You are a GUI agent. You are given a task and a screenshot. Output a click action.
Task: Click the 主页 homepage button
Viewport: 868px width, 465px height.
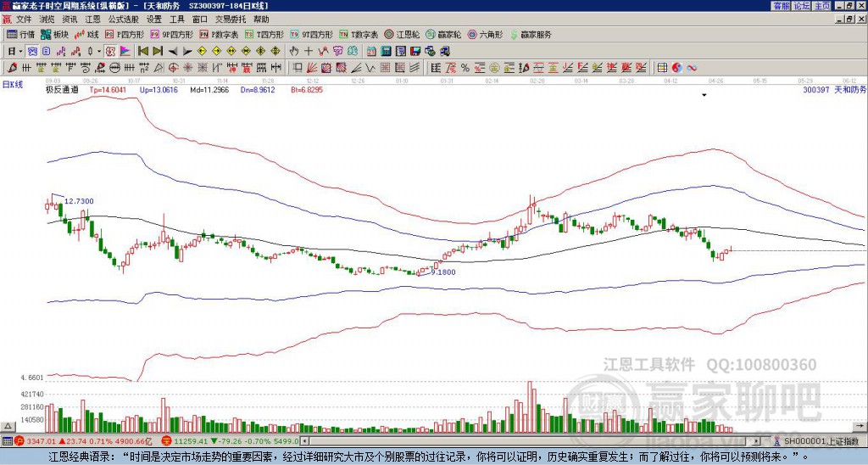(822, 6)
